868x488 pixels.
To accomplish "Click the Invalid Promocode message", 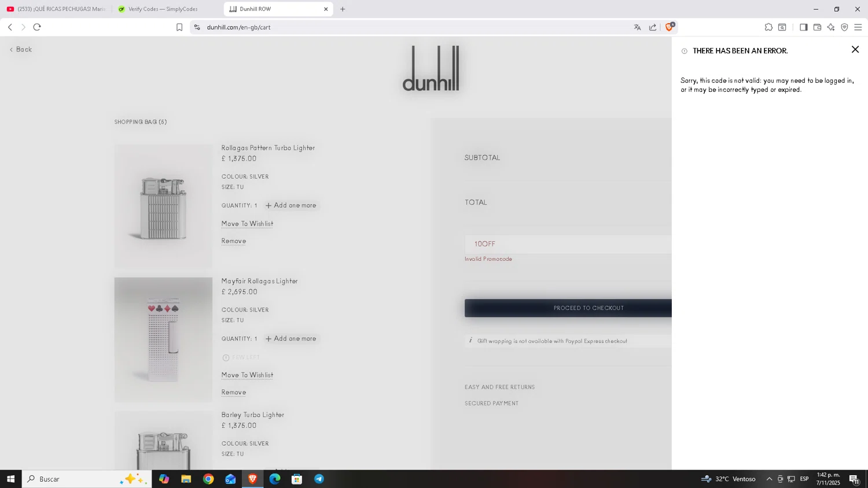I will click(488, 259).
